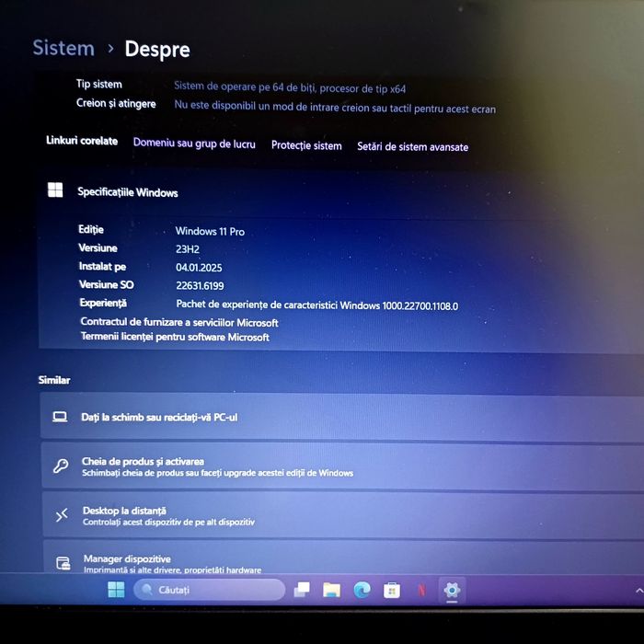Image resolution: width=644 pixels, height=644 pixels.
Task: Open Manager dispozitive
Action: click(x=343, y=558)
